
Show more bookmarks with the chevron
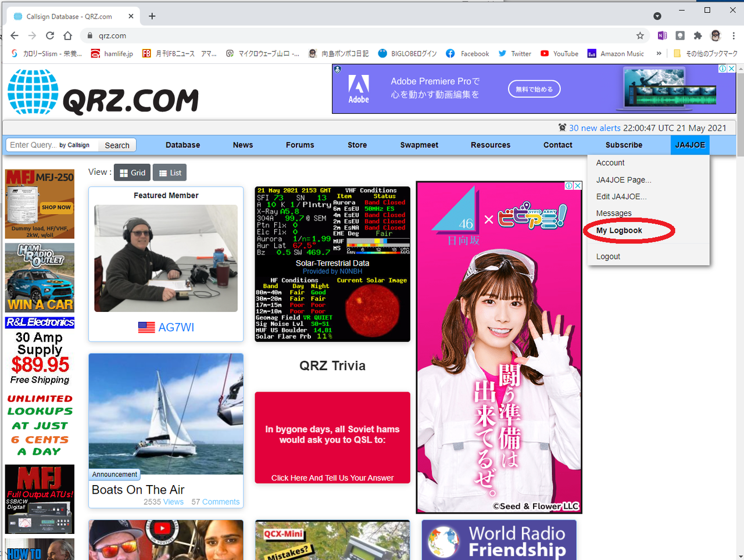(x=659, y=53)
